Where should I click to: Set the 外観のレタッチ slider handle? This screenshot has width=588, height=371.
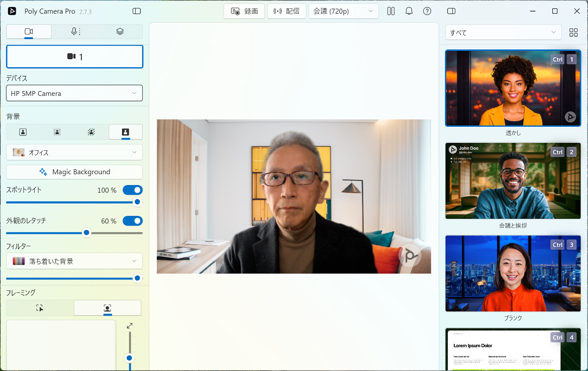click(87, 233)
